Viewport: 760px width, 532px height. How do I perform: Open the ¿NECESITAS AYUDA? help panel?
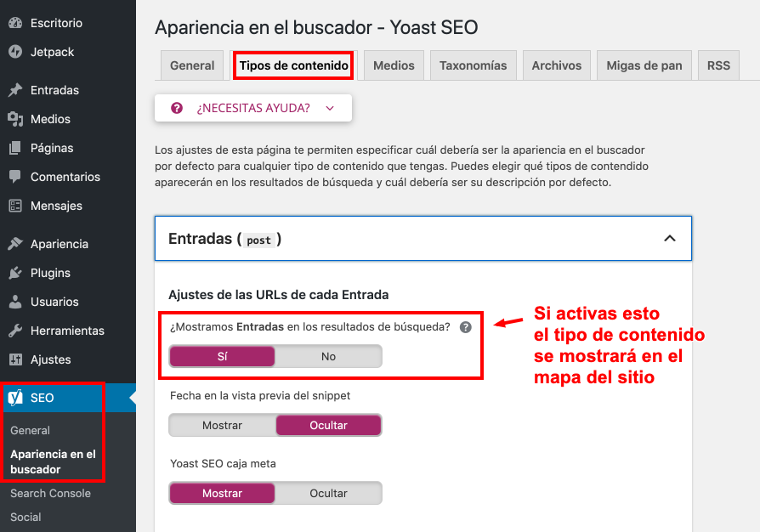pos(253,108)
